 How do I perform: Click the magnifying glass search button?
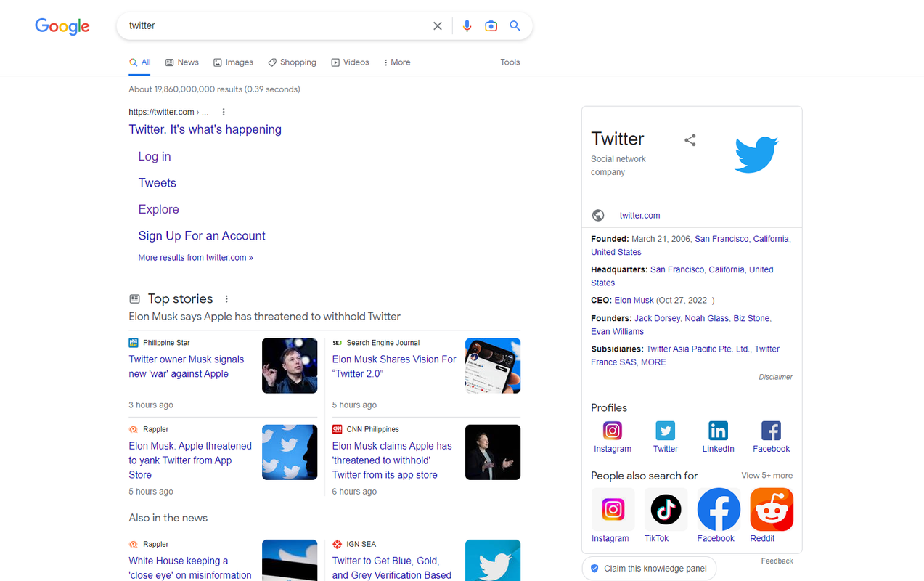pos(515,25)
